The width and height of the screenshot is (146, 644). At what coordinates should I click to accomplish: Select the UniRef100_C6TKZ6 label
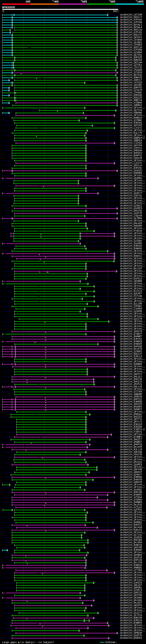pos(131,83)
